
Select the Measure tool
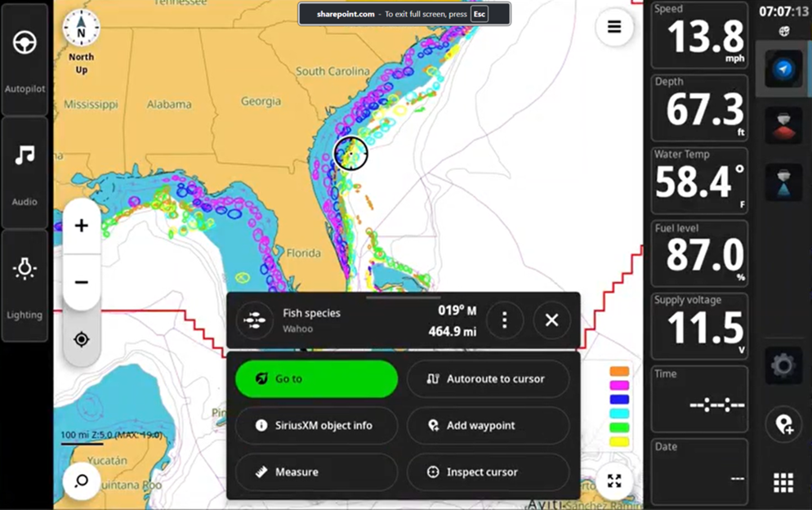(316, 472)
